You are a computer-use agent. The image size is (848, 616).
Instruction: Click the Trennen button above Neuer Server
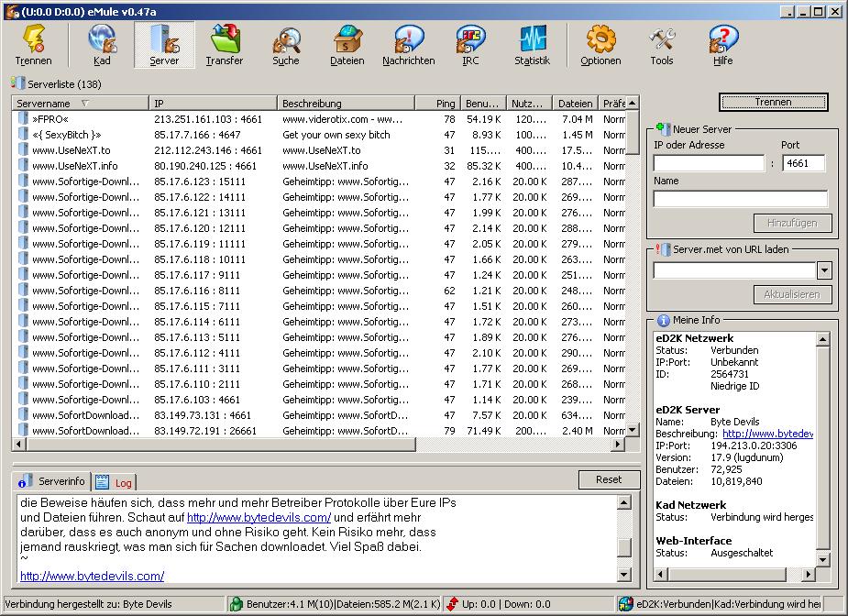click(x=774, y=102)
